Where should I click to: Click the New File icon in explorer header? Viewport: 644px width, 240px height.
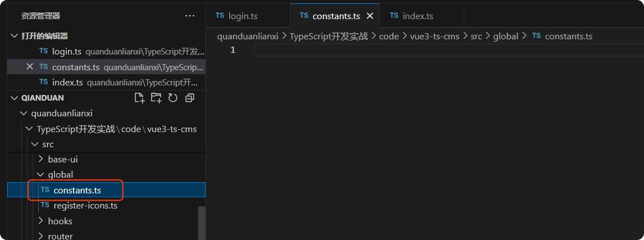tap(139, 98)
